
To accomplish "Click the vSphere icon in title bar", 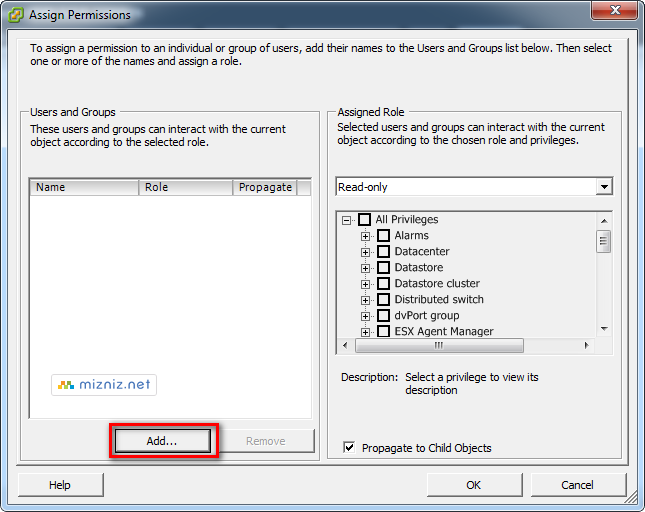I will (x=16, y=15).
